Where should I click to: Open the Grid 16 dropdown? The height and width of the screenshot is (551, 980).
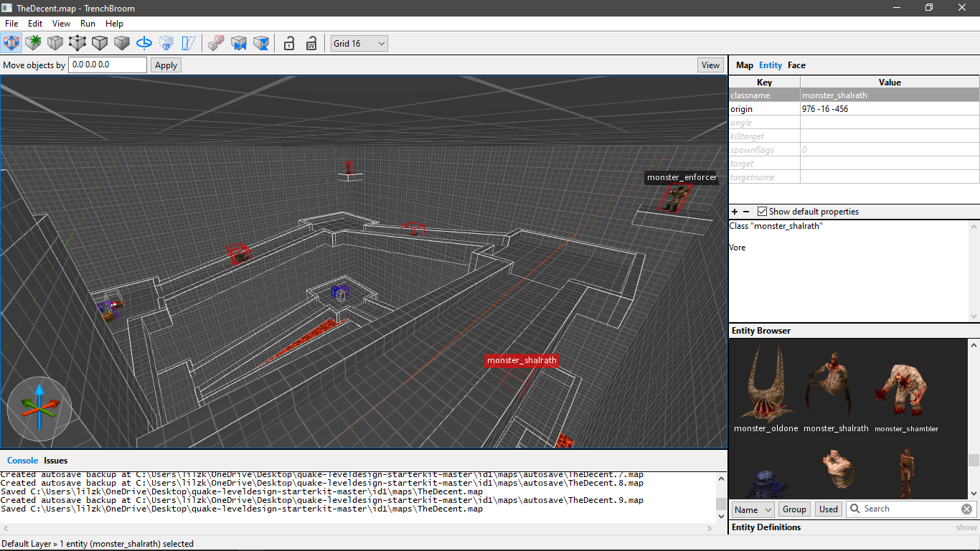359,43
